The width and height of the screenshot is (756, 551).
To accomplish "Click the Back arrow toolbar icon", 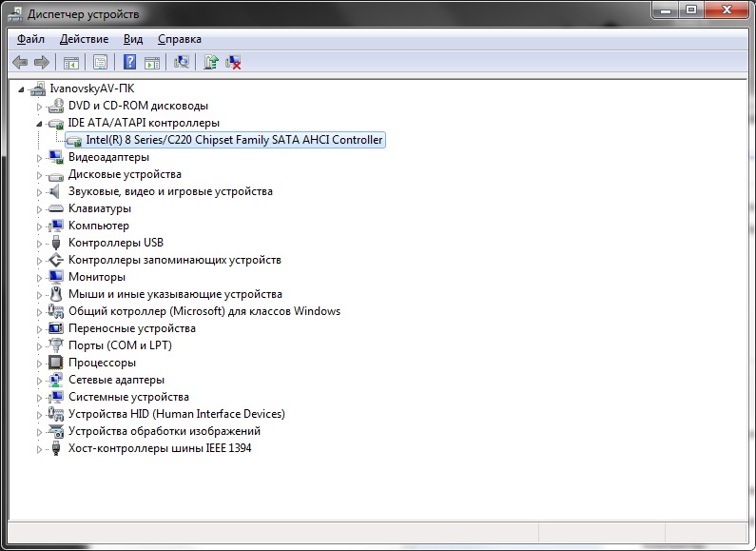I will click(x=20, y=62).
